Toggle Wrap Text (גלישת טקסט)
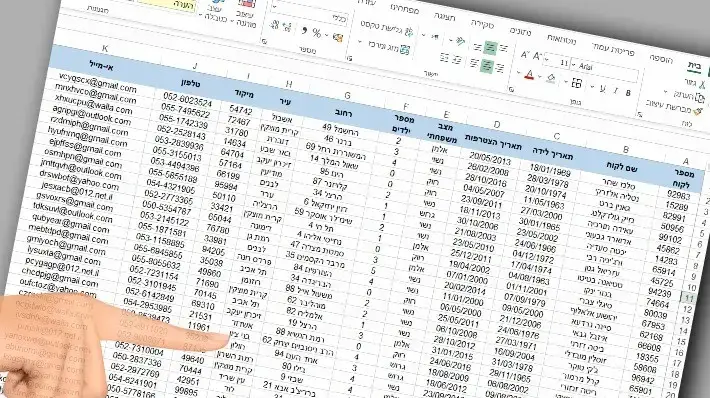Screen dimensions: 710x398 [x=387, y=28]
